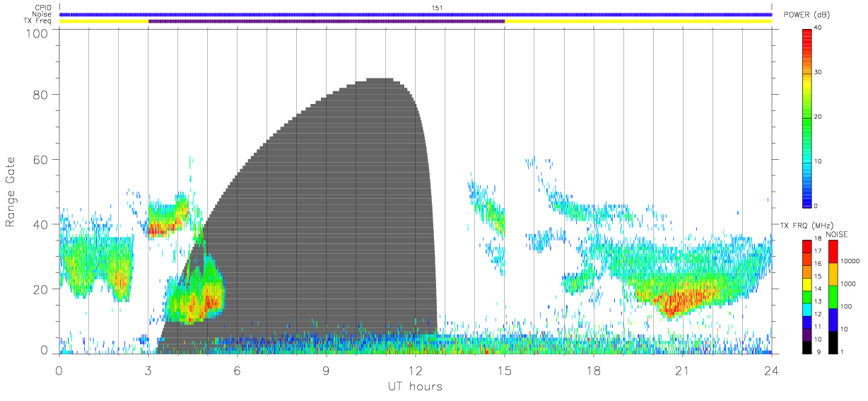Click the '12' tick on the UT hours axis
The image size is (868, 401).
[415, 370]
